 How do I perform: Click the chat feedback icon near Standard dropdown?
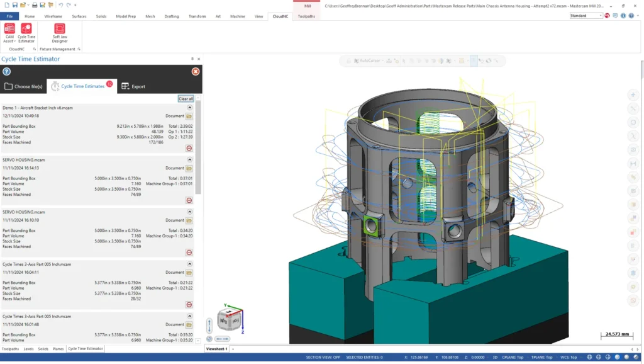pos(615,16)
